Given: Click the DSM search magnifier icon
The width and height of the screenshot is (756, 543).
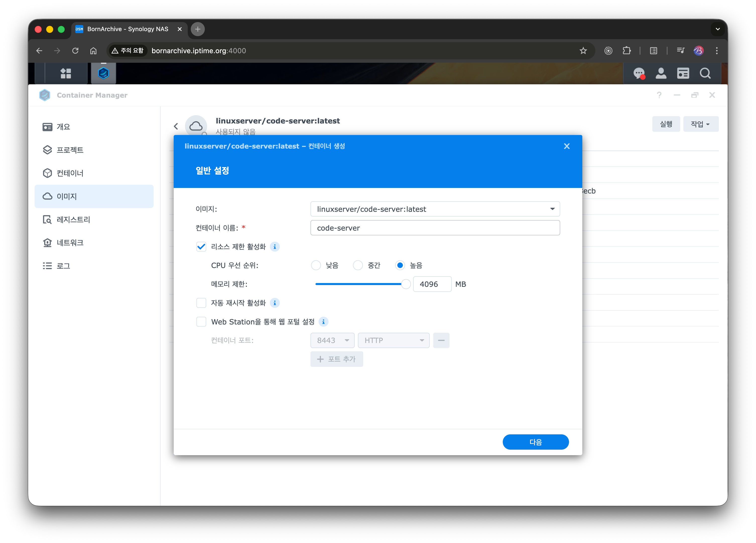Looking at the screenshot, I should click(705, 73).
